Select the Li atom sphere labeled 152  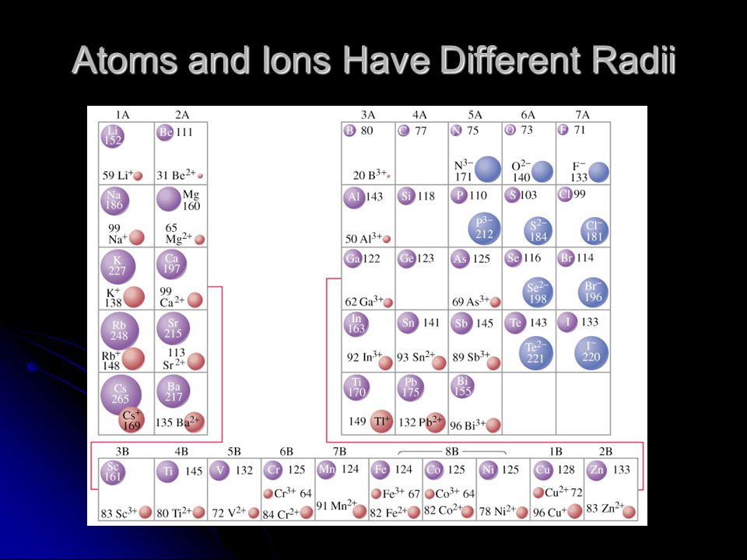click(112, 135)
